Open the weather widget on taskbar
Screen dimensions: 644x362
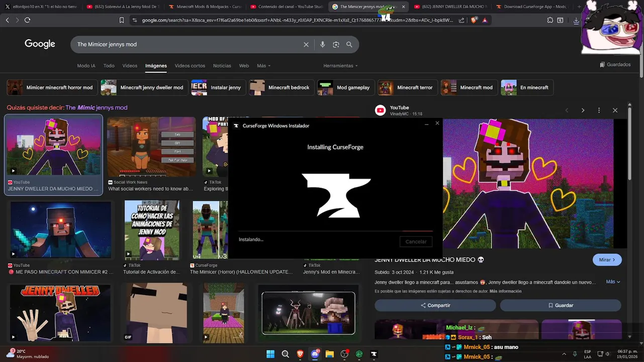(28, 354)
